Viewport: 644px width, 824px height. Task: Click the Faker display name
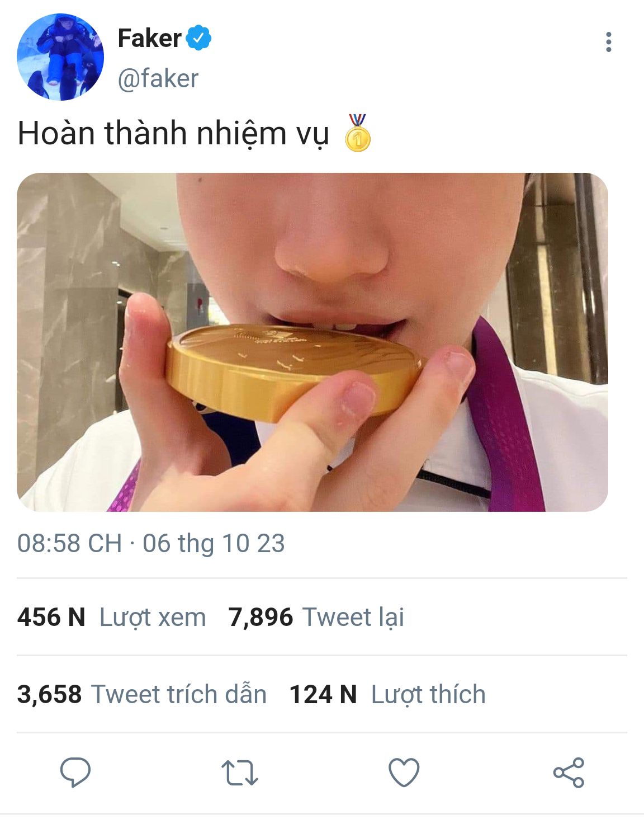(149, 38)
